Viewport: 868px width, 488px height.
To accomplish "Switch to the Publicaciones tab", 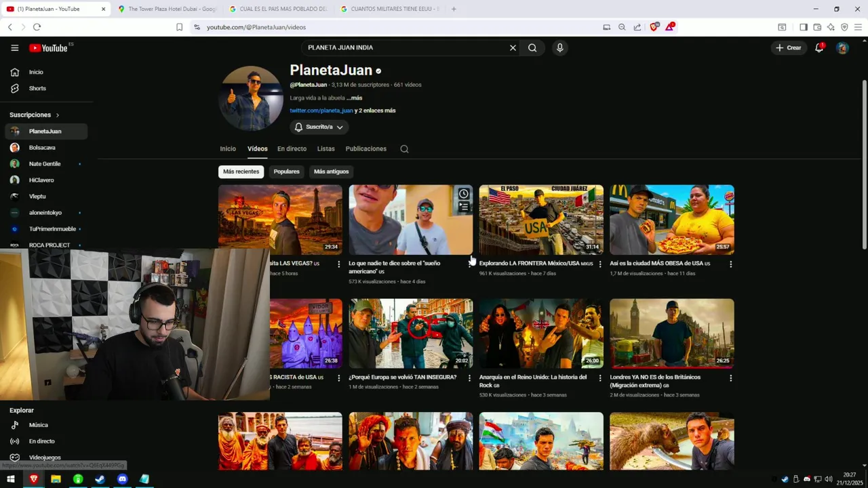I will click(366, 148).
